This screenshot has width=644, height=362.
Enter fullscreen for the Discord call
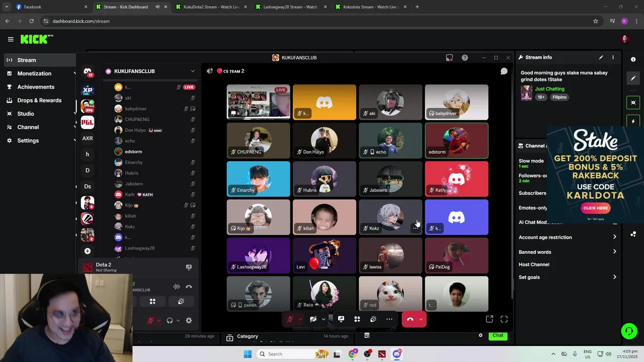point(504,319)
